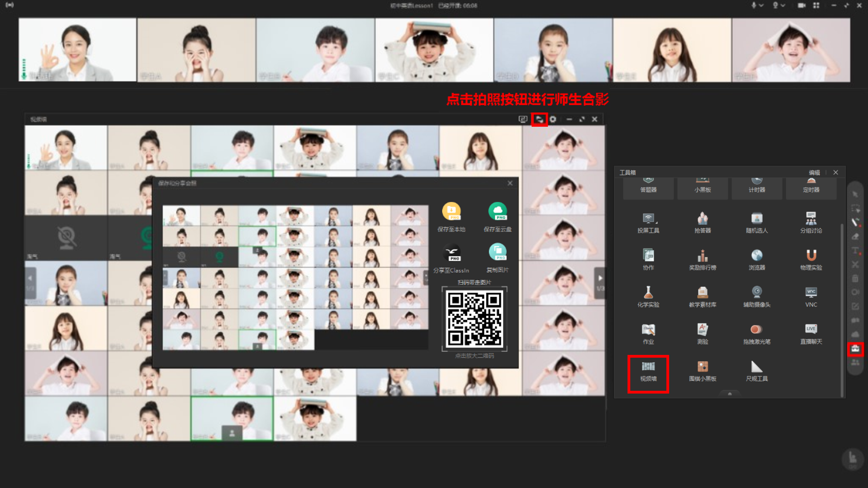Click the QR code to enlarge
This screenshot has width=868, height=488.
pos(474,319)
